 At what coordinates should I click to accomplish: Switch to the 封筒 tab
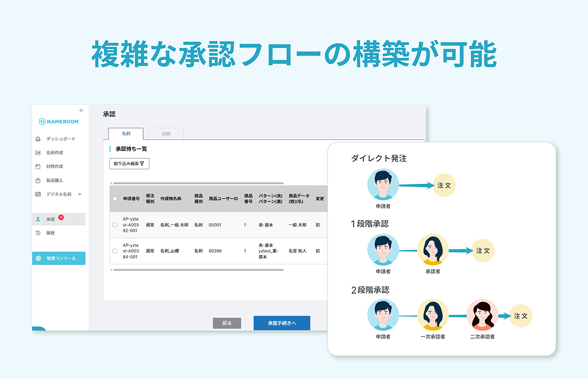pyautogui.click(x=165, y=134)
